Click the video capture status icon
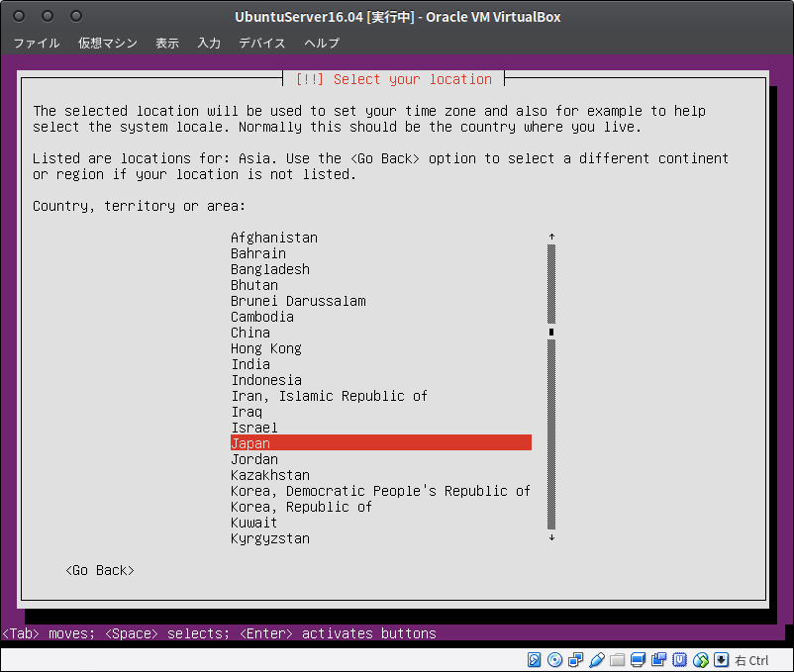Screen dimensions: 794x672 [658, 660]
